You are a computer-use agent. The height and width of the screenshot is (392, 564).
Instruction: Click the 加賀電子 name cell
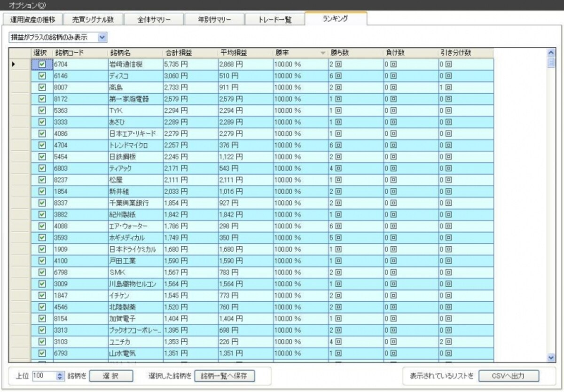tap(135, 318)
